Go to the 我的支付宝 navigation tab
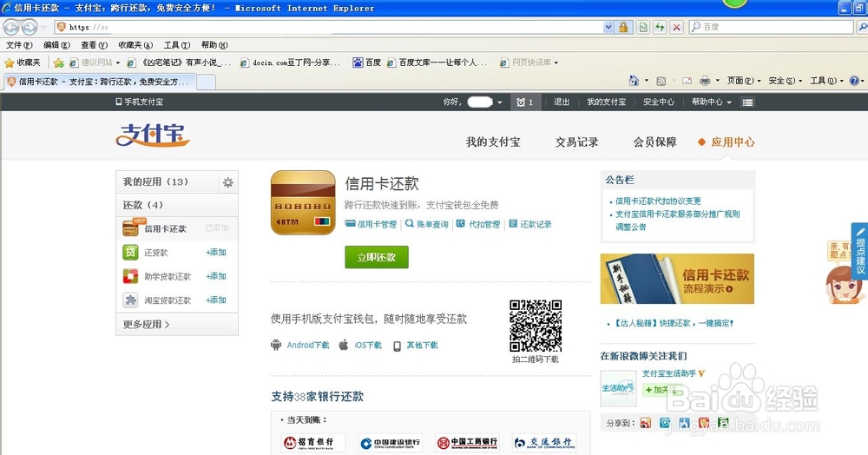This screenshot has height=455, width=868. tap(493, 142)
